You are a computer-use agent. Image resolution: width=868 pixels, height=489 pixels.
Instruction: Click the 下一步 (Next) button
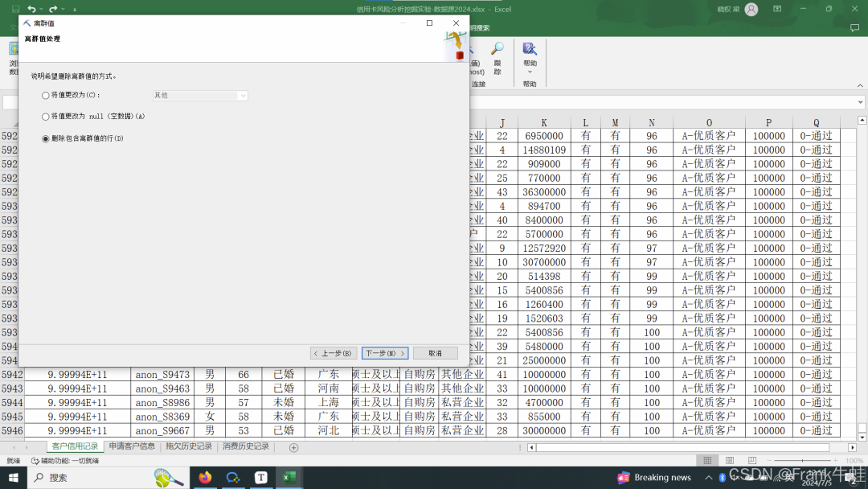point(385,353)
